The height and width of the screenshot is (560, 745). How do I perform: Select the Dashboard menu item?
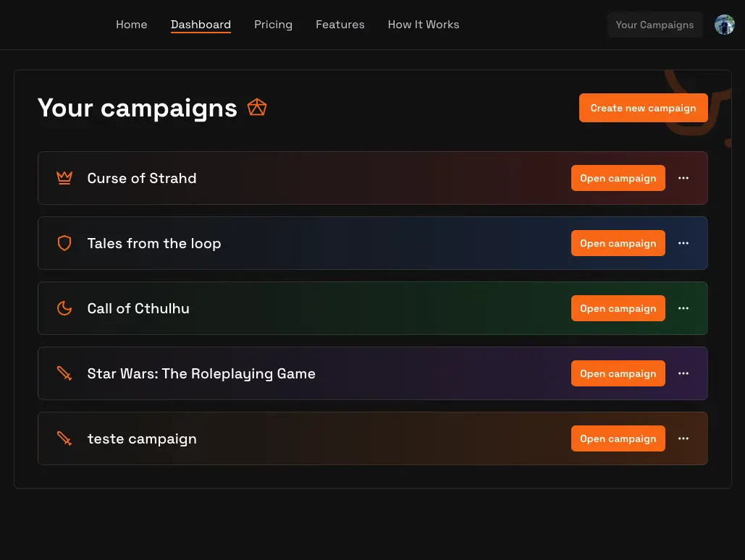[x=201, y=24]
